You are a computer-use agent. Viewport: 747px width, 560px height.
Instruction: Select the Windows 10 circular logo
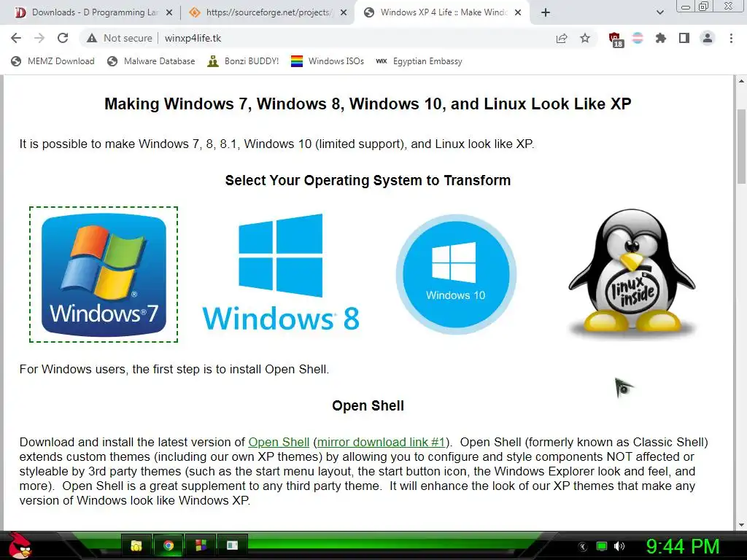click(x=456, y=274)
